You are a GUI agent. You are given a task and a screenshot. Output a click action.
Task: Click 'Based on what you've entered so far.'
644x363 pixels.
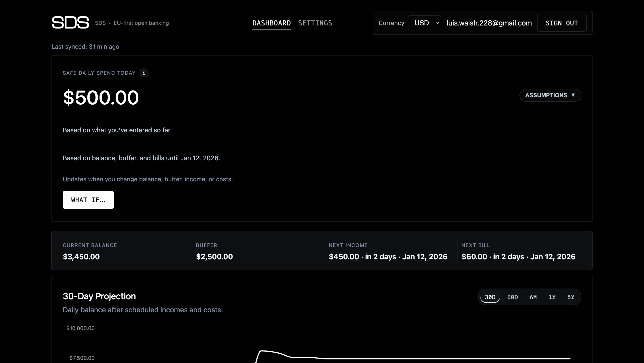click(x=117, y=130)
